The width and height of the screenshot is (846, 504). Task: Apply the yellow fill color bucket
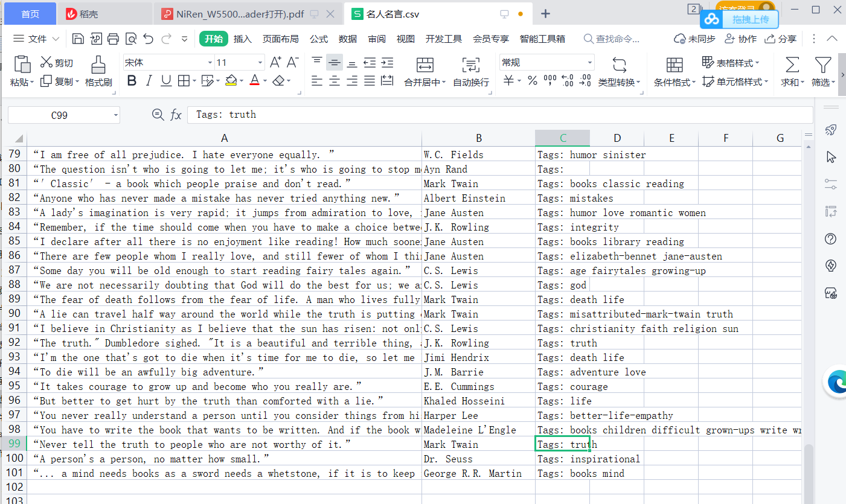pos(231,81)
